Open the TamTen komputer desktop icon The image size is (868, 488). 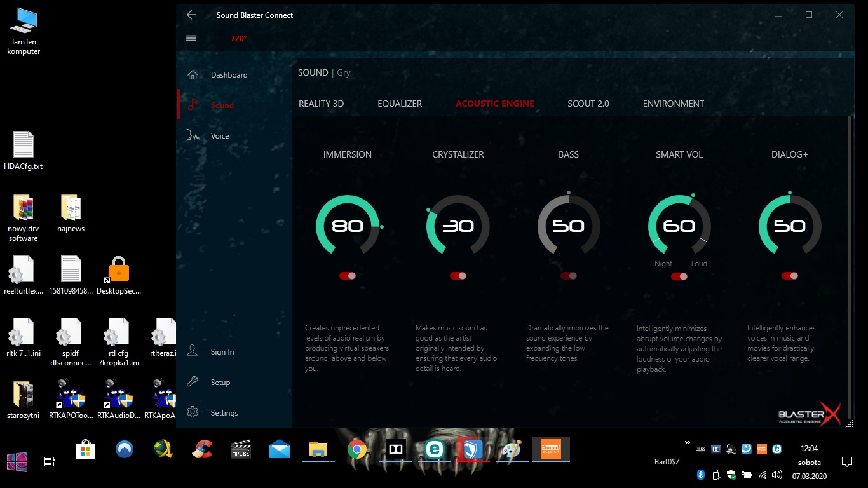(24, 31)
